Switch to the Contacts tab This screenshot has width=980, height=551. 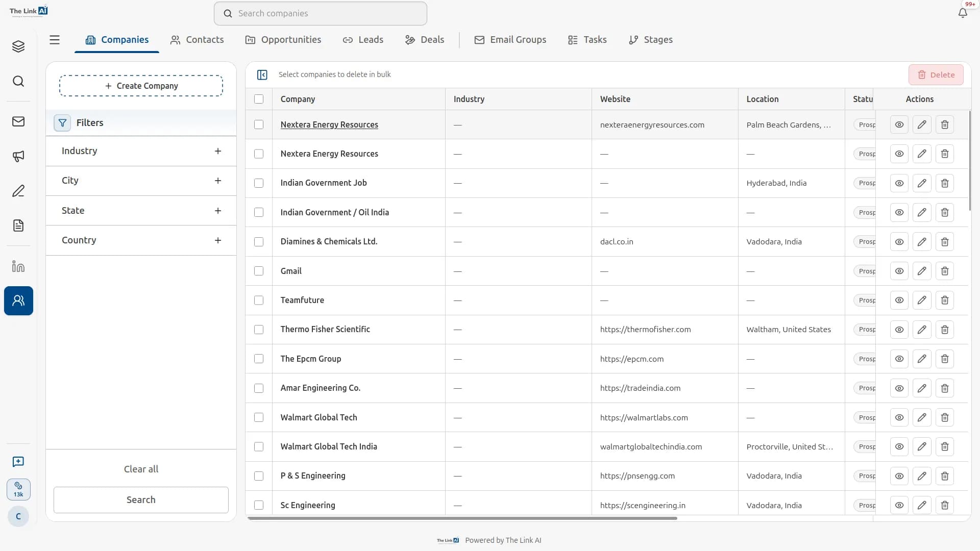pyautogui.click(x=197, y=40)
